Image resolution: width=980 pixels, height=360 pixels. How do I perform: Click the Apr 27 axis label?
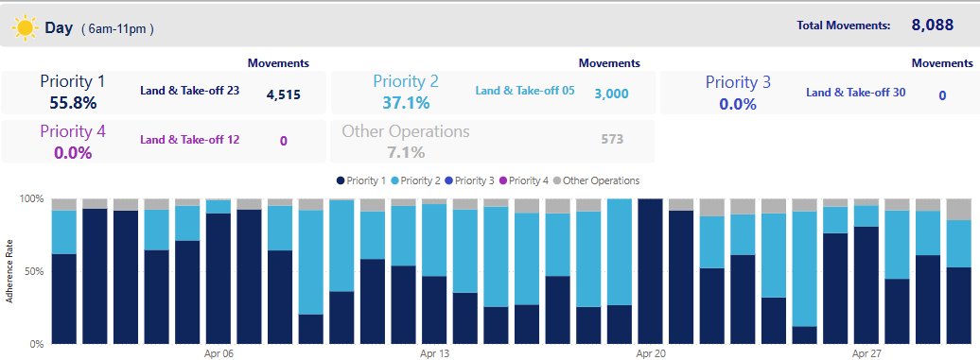[866, 353]
